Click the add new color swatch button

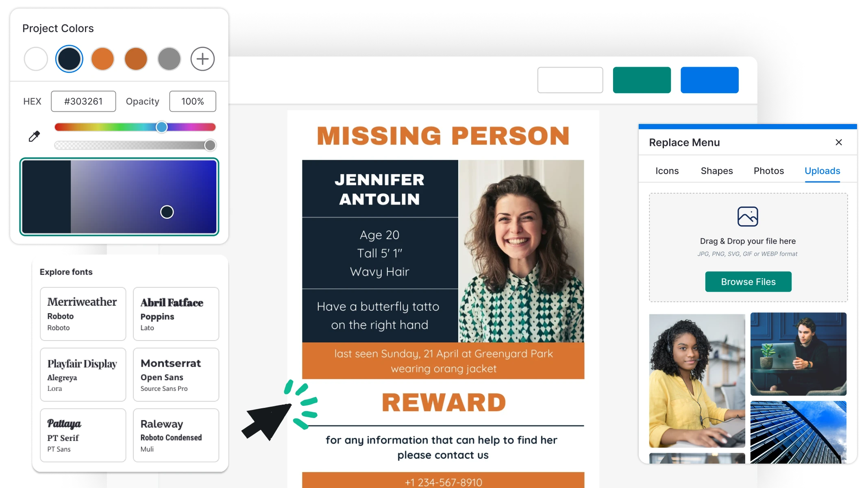(203, 58)
